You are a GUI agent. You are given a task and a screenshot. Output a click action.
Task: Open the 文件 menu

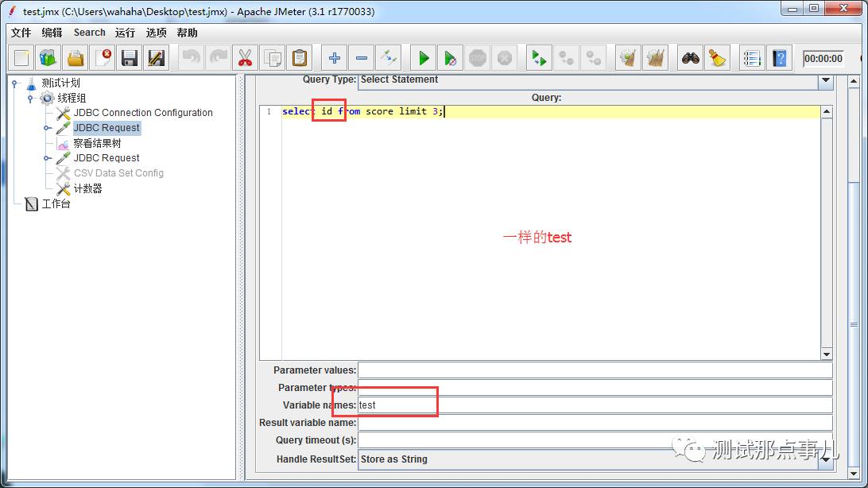[x=21, y=33]
